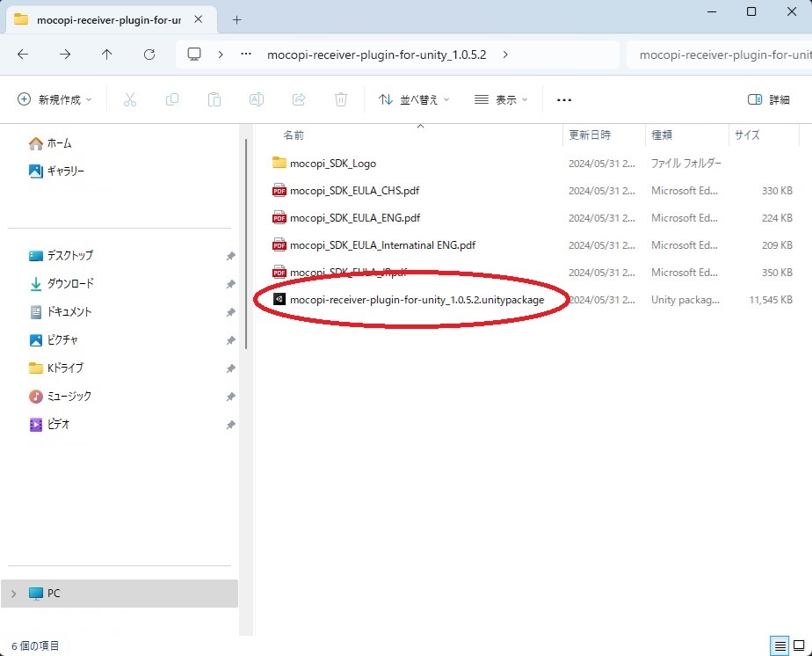This screenshot has height=656, width=812.
Task: Close the mocopi-receiver-plugin-for-ur tab
Action: [199, 19]
